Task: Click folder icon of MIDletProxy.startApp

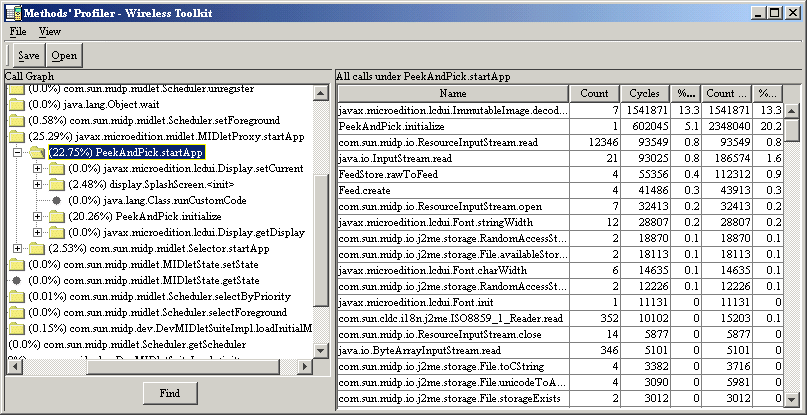Action: click(x=17, y=136)
